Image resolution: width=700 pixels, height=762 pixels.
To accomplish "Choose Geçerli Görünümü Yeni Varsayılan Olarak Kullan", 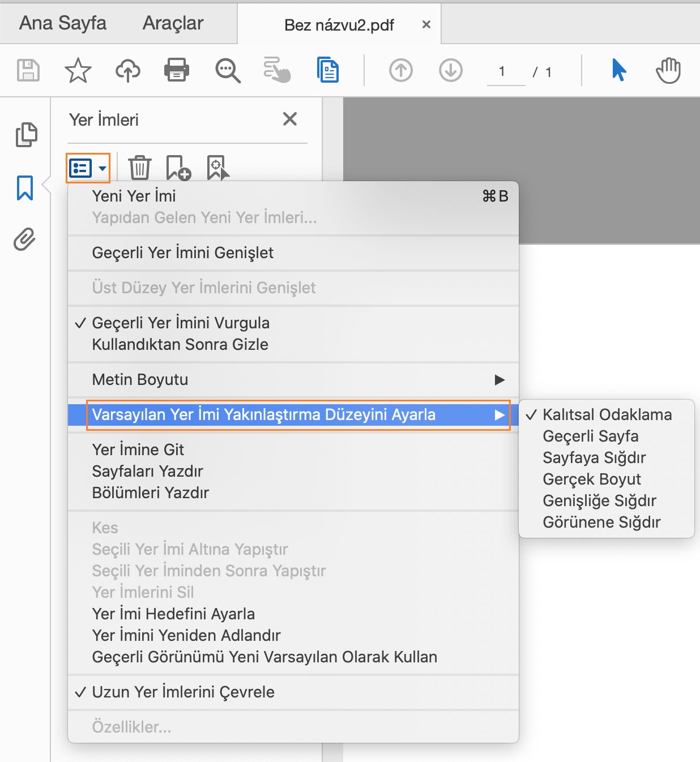I will point(293,657).
